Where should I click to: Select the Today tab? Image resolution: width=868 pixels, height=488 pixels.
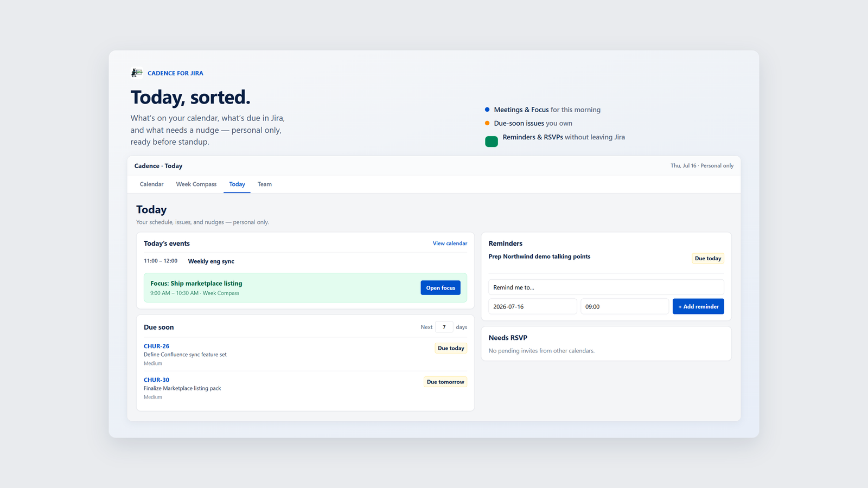[x=237, y=184]
